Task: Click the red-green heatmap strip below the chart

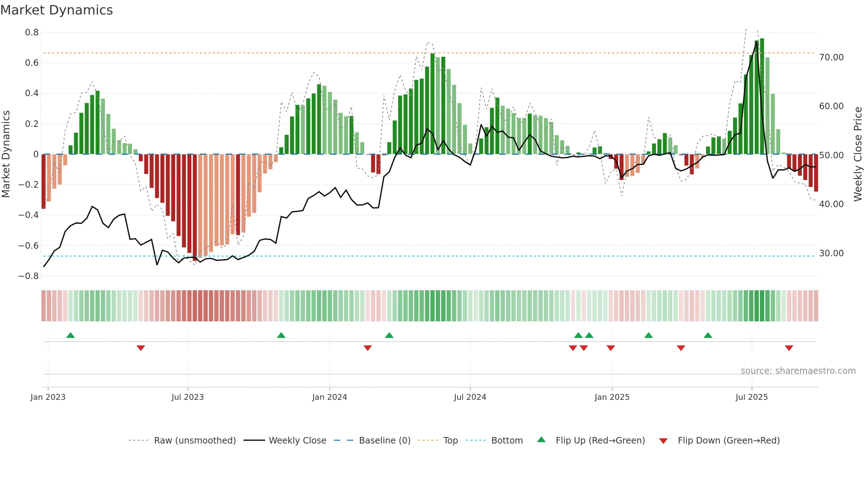Action: [x=430, y=306]
